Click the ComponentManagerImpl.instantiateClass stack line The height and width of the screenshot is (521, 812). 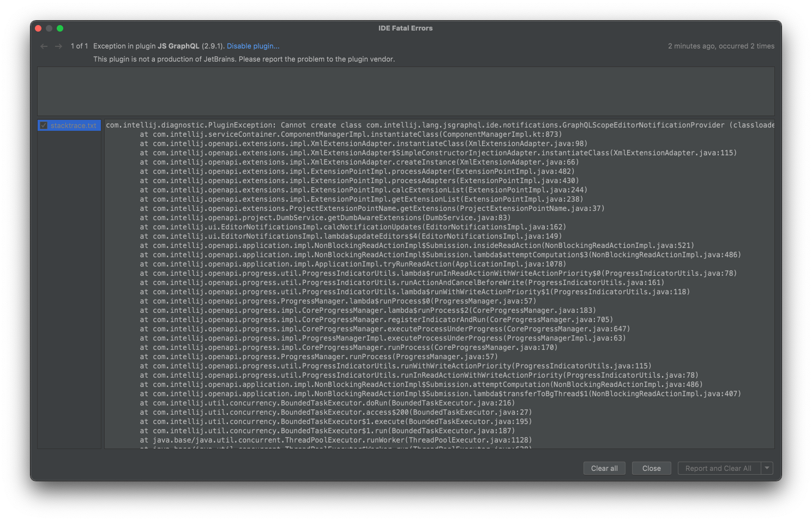click(351, 135)
